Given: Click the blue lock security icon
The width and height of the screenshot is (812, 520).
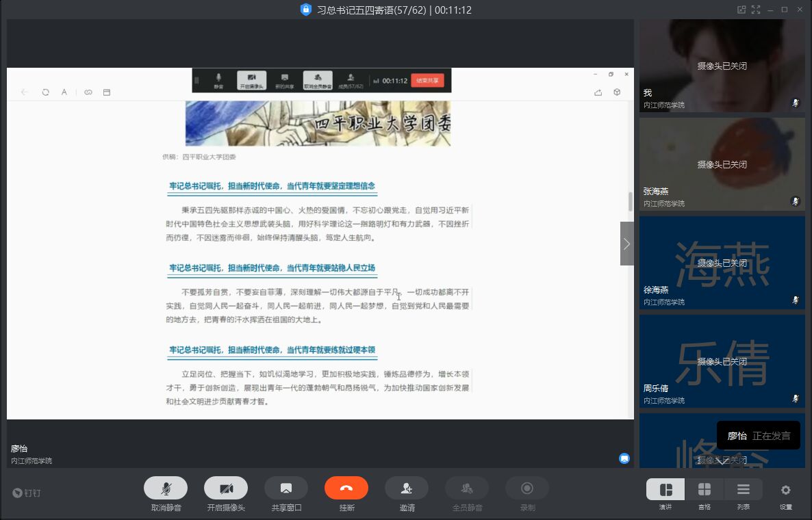Looking at the screenshot, I should click(x=306, y=10).
